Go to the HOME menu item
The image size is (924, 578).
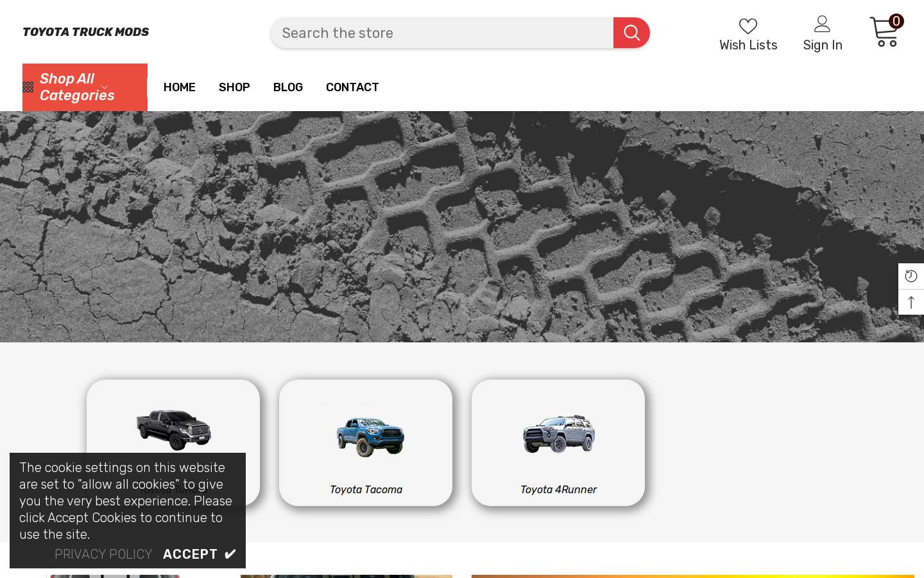coord(180,87)
